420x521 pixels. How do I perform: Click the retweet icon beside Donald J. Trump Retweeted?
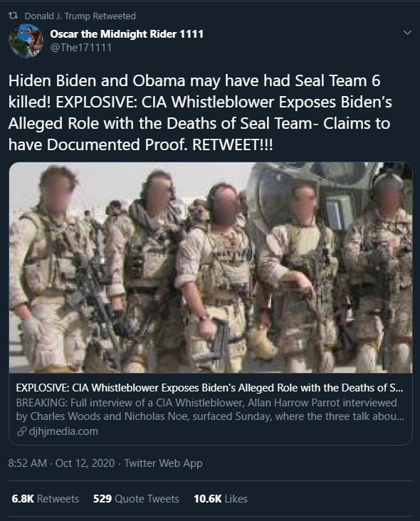pos(13,16)
